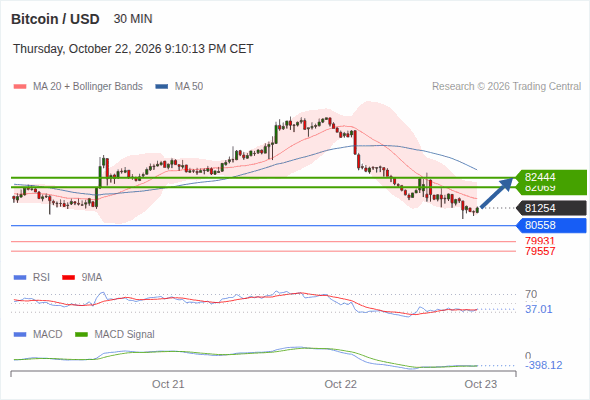Click the MA 50 legend label
Image resolution: width=590 pixels, height=400 pixels.
[189, 87]
